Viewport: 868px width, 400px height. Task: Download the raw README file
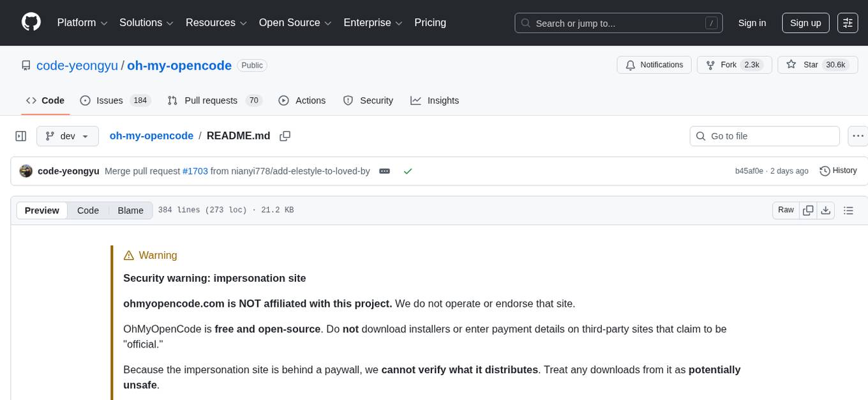coord(826,210)
